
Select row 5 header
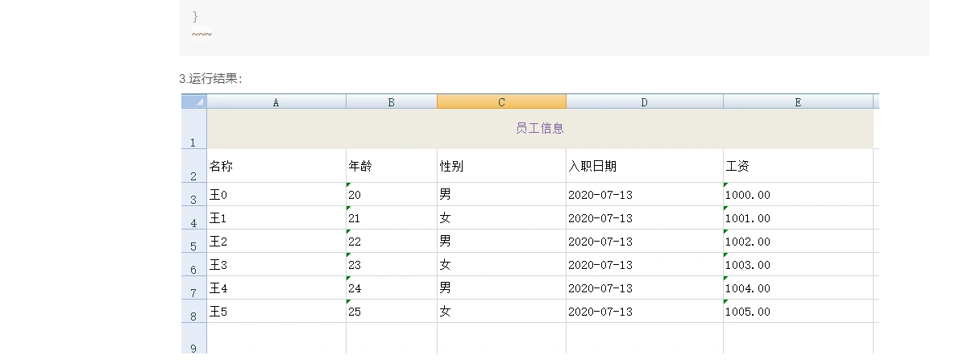[x=194, y=242]
